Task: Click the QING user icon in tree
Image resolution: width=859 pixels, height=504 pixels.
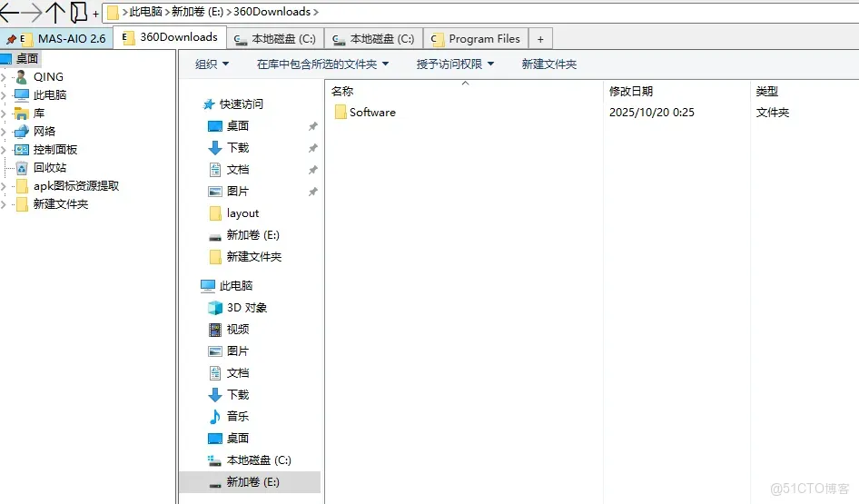Action: [x=22, y=76]
